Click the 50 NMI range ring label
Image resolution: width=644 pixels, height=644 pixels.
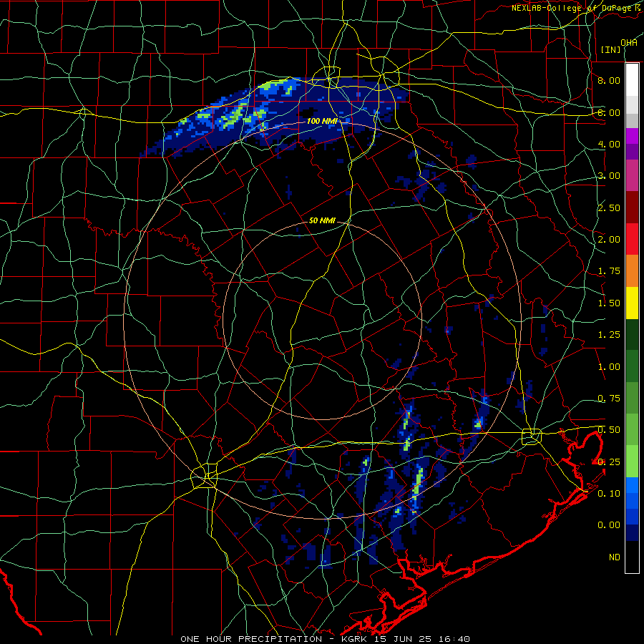pyautogui.click(x=322, y=221)
